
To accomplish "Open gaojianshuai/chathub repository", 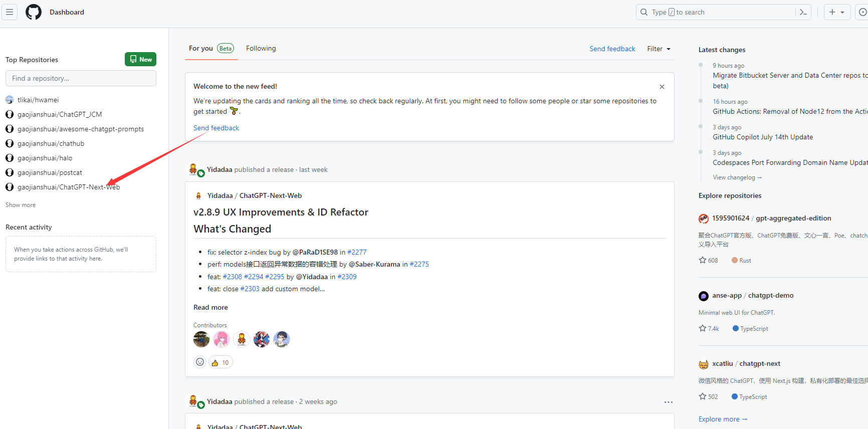I will tap(51, 143).
